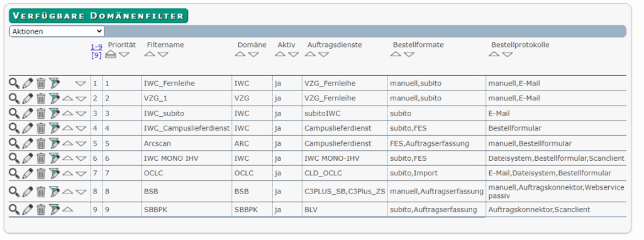This screenshot has height=240, width=644.
Task: Click magnifier icon for IWC_Fernleihe row
Action: click(x=14, y=84)
